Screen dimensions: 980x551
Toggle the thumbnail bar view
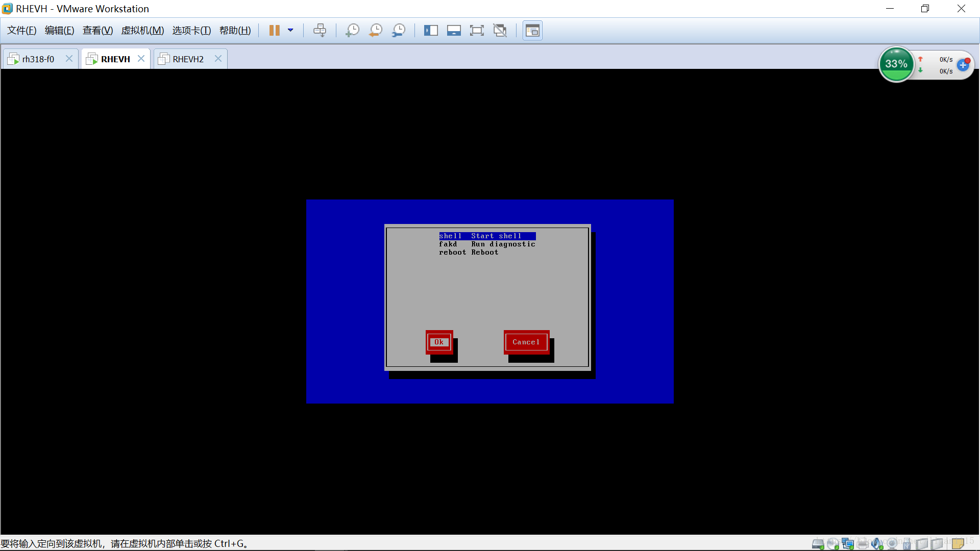(x=454, y=31)
